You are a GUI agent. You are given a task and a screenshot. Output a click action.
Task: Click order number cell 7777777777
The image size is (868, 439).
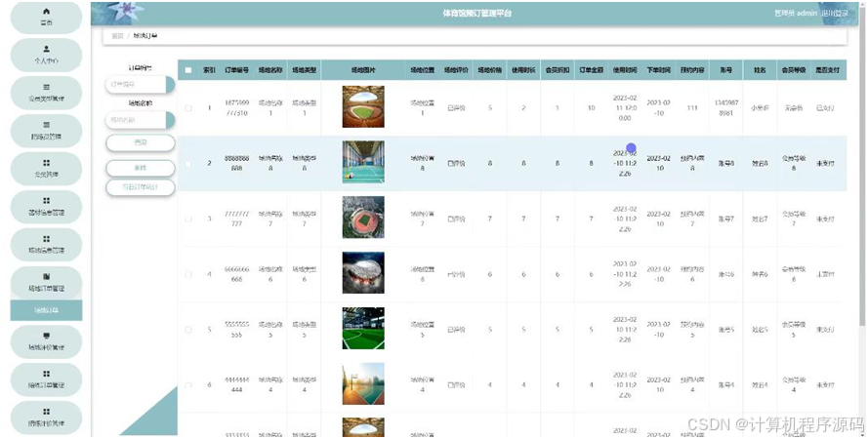[x=237, y=219]
